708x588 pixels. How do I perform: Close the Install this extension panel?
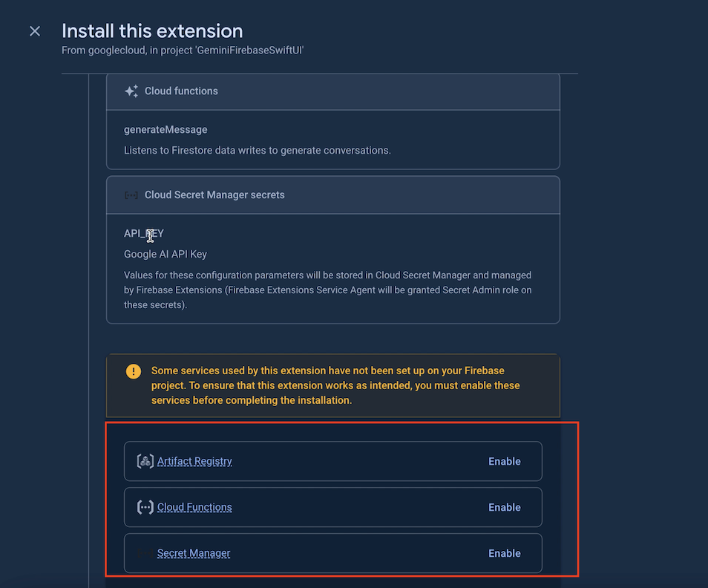pyautogui.click(x=35, y=31)
